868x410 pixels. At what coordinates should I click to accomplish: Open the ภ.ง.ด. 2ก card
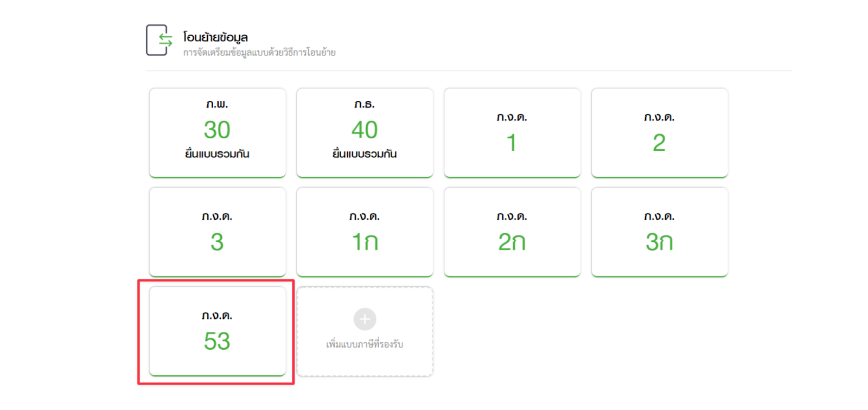(512, 232)
